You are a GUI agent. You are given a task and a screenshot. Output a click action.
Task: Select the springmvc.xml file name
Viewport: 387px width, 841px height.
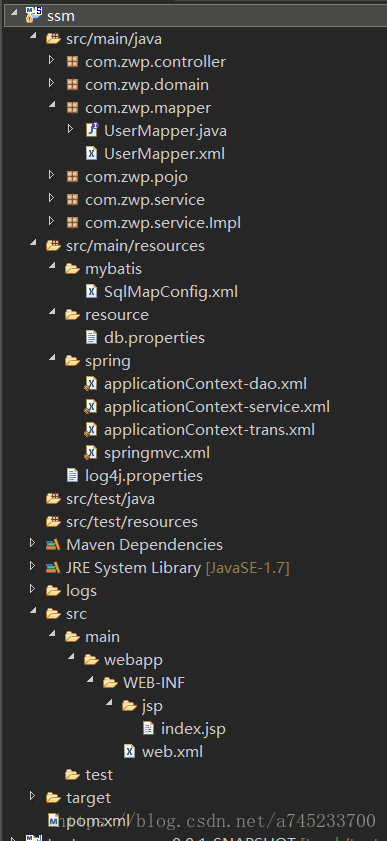pos(157,454)
